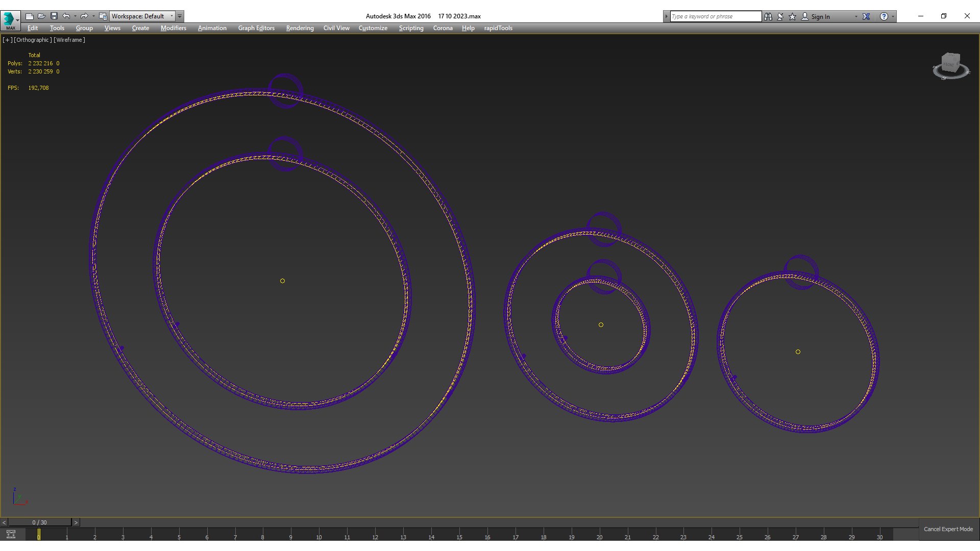Redo the last undone action
Viewport: 980px width, 551px height.
click(84, 16)
